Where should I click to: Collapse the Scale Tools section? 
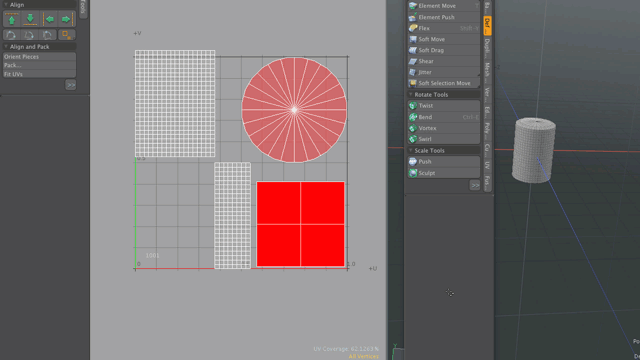[411, 151]
